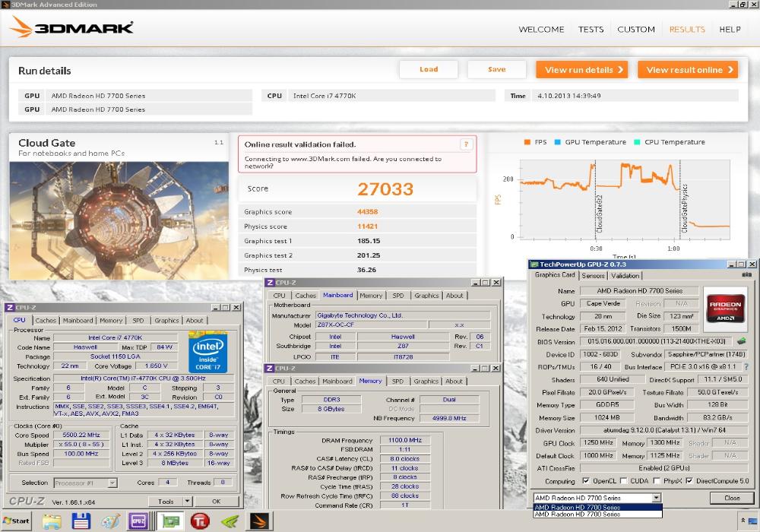
Task: Click the purple CPU-Z taskbar icon
Action: coord(138,521)
